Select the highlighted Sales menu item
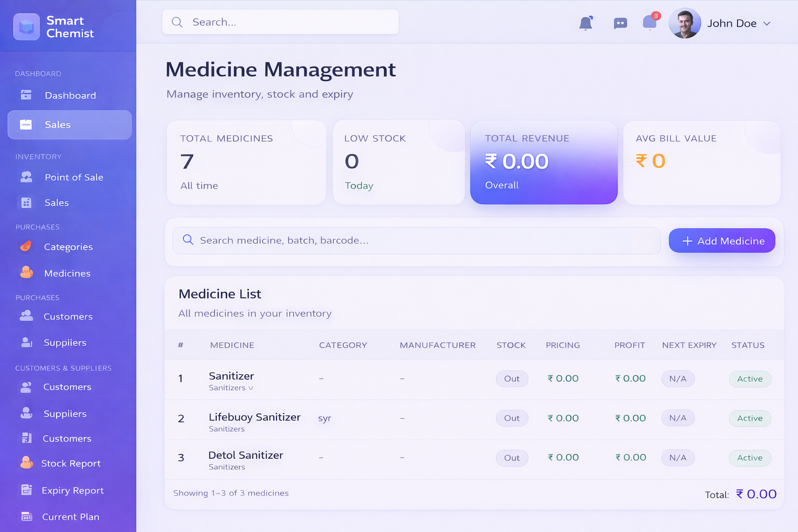 70,125
